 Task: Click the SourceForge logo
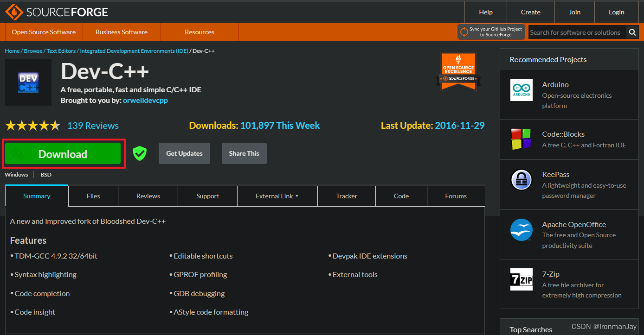(57, 12)
